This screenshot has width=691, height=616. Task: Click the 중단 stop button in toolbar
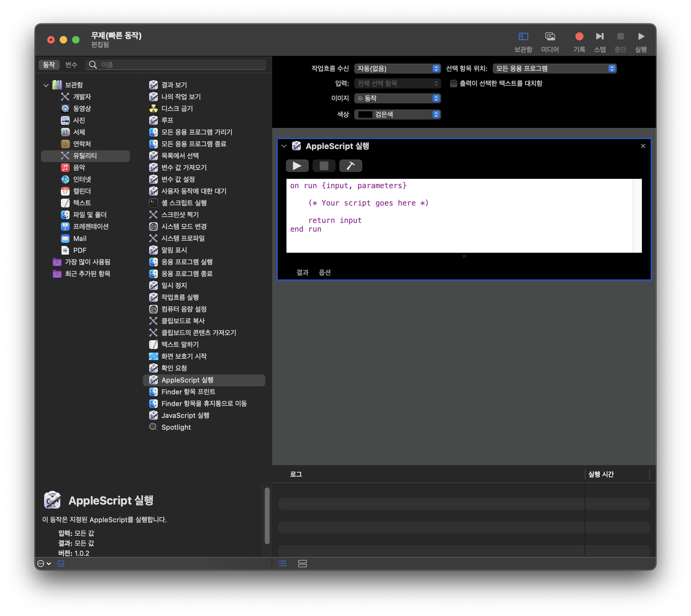[620, 42]
